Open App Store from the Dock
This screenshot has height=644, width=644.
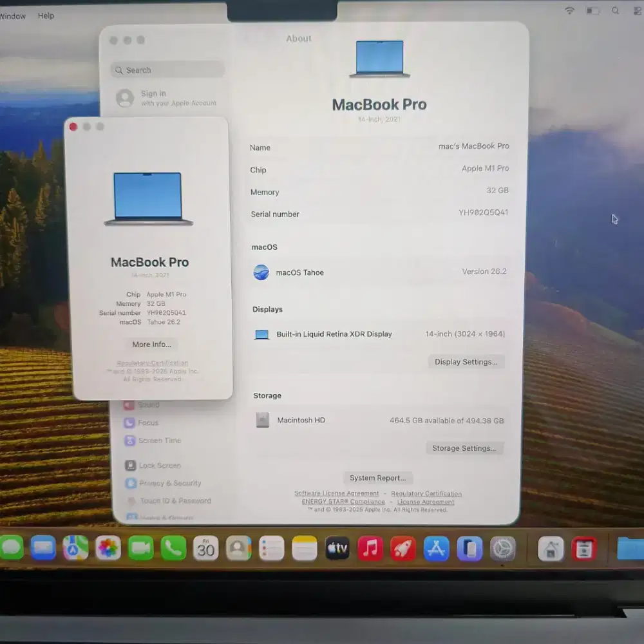coord(435,548)
